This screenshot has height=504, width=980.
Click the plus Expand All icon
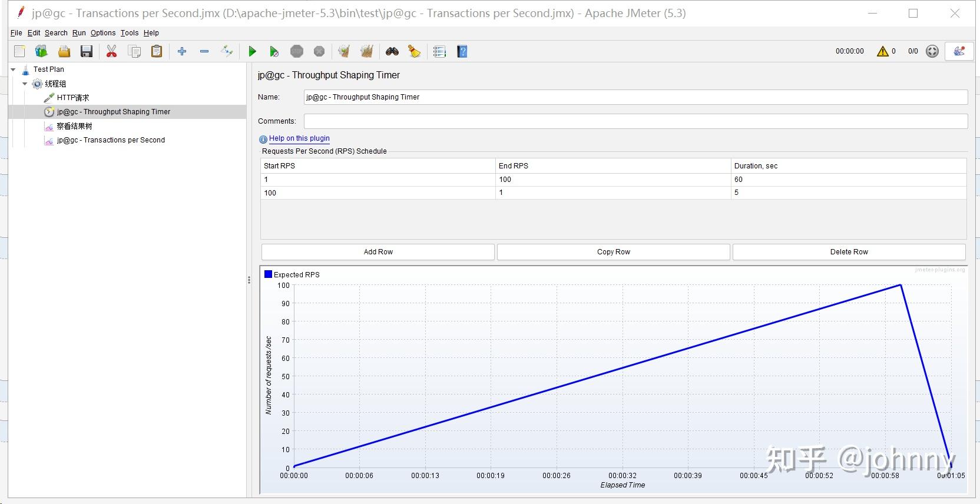182,52
